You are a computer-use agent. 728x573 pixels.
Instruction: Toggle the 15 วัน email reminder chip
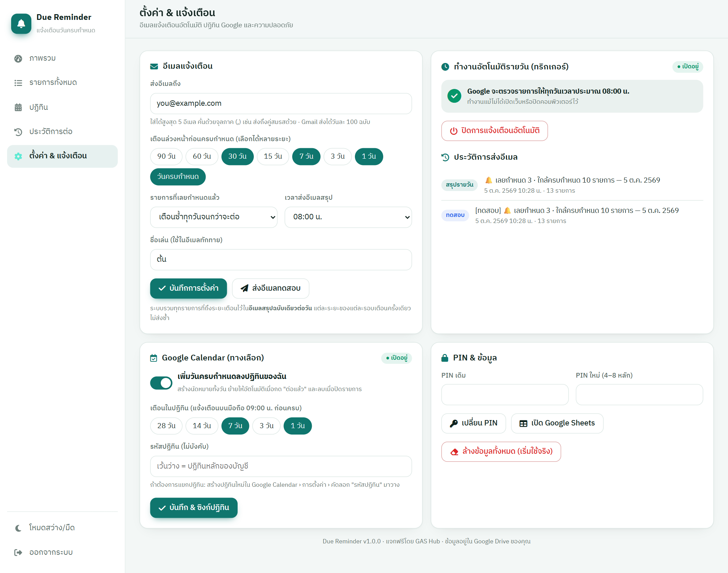pyautogui.click(x=273, y=157)
